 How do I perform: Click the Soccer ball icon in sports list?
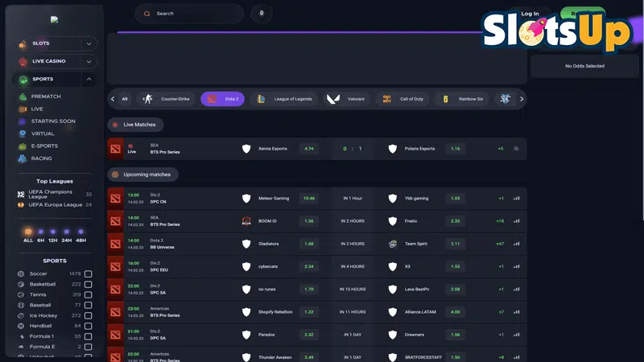(21, 274)
